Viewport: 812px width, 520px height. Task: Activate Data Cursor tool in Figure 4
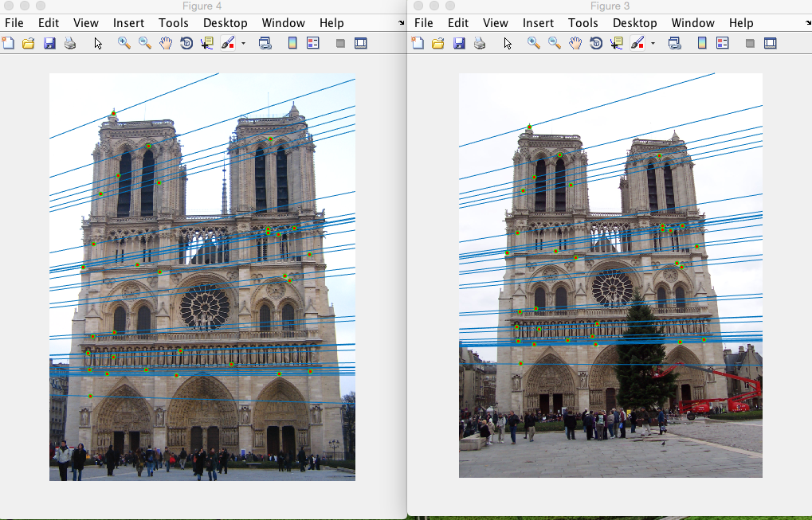pyautogui.click(x=207, y=43)
